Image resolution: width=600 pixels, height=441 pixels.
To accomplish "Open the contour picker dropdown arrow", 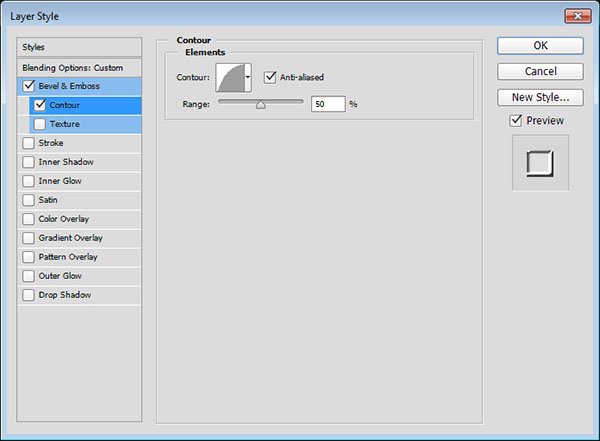I will [x=248, y=78].
